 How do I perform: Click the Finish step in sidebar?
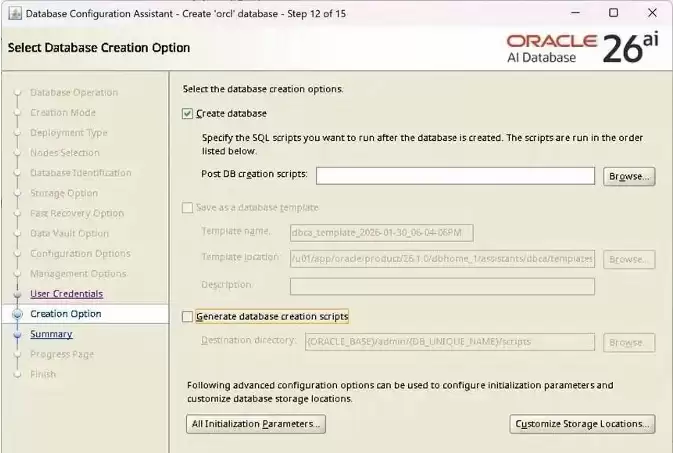coord(43,374)
